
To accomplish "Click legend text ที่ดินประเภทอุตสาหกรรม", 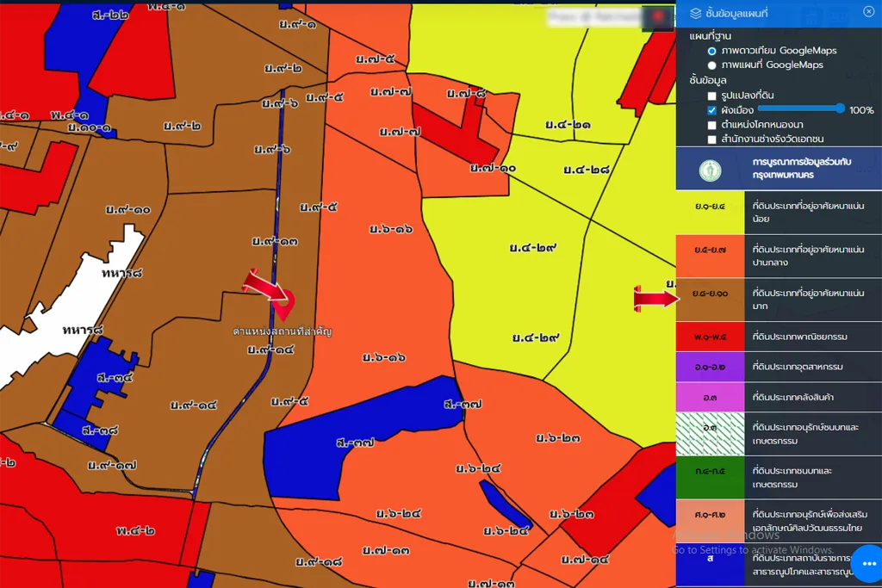I will [797, 367].
